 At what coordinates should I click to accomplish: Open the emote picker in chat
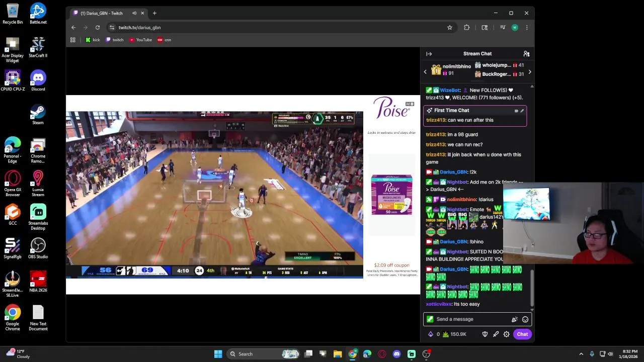(x=525, y=319)
